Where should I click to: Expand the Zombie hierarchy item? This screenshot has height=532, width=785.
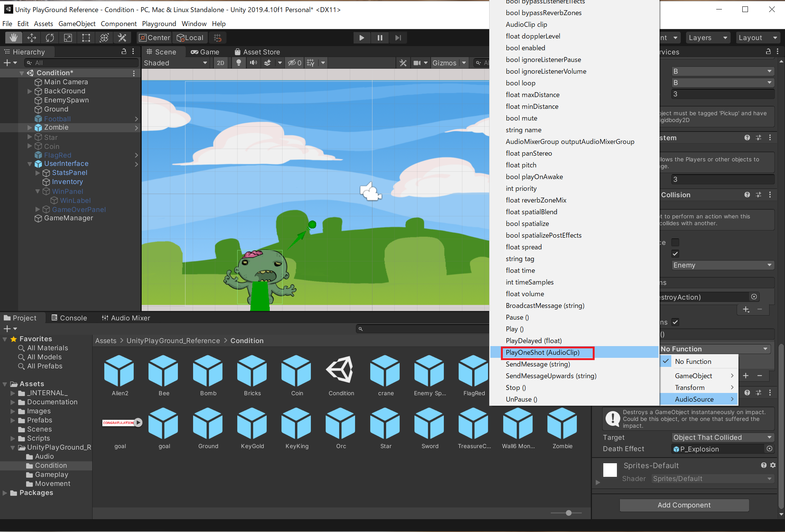(x=30, y=127)
